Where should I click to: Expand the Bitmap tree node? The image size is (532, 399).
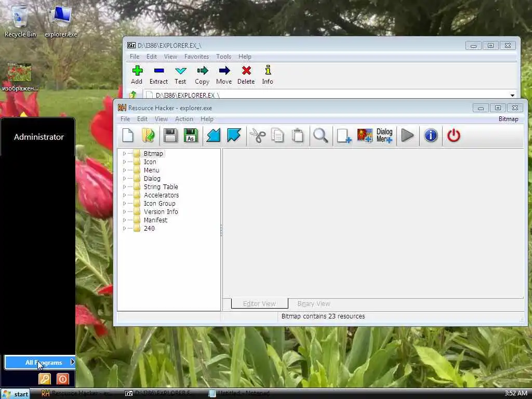coord(124,154)
